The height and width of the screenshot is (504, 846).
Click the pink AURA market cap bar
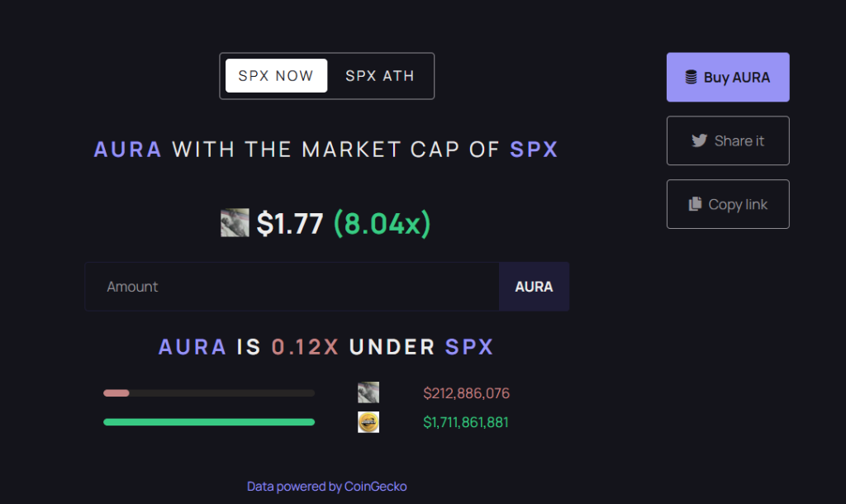pyautogui.click(x=116, y=393)
